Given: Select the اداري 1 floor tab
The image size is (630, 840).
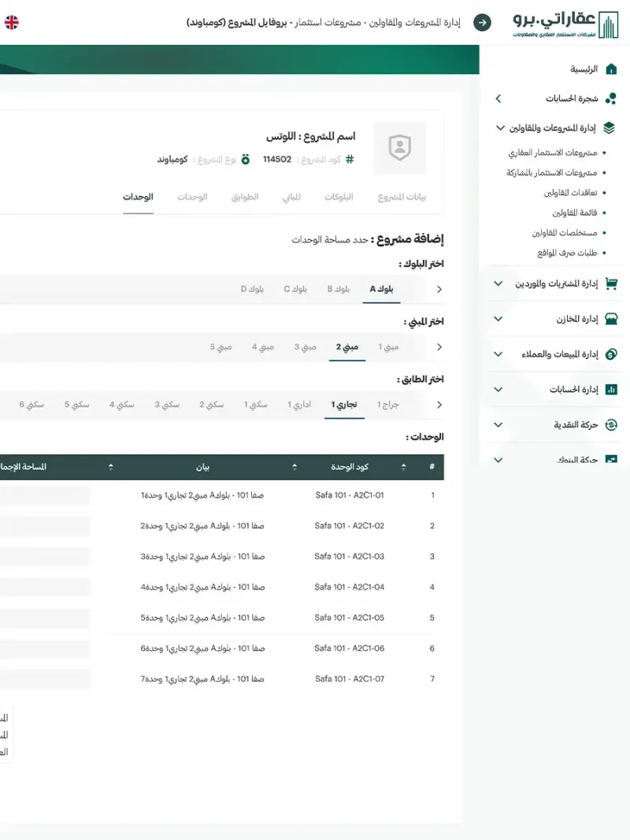Looking at the screenshot, I should [x=299, y=405].
